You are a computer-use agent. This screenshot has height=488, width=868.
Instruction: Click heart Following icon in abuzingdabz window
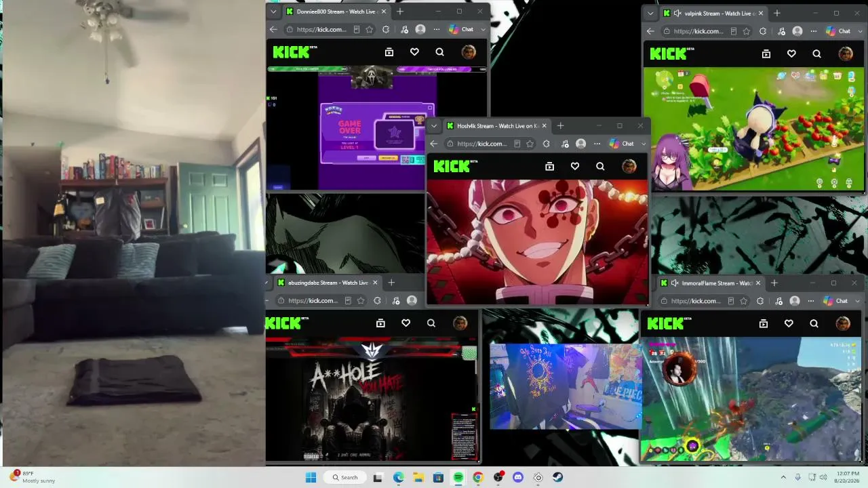tap(406, 323)
